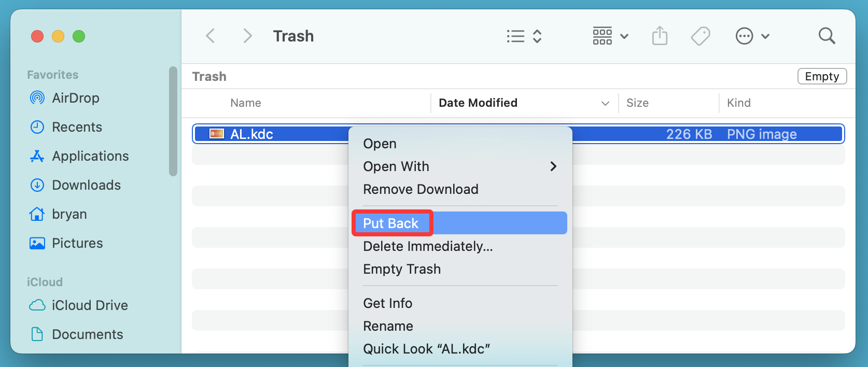Click the iCloud section heading
Image resolution: width=868 pixels, height=367 pixels.
(45, 282)
